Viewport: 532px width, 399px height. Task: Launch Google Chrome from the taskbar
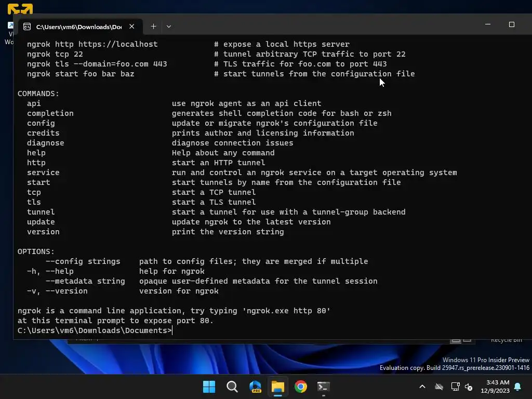[301, 387]
